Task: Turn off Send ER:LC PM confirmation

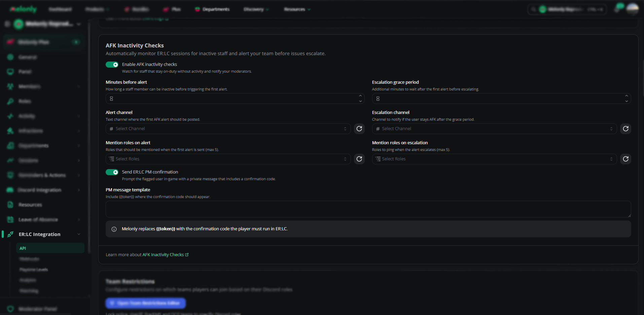Action: 112,172
